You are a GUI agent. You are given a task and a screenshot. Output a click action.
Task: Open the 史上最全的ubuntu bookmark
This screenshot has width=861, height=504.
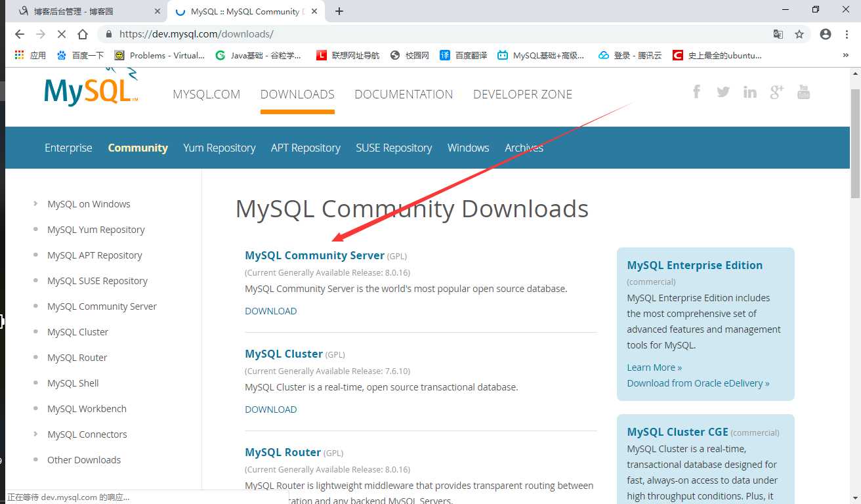click(x=717, y=55)
